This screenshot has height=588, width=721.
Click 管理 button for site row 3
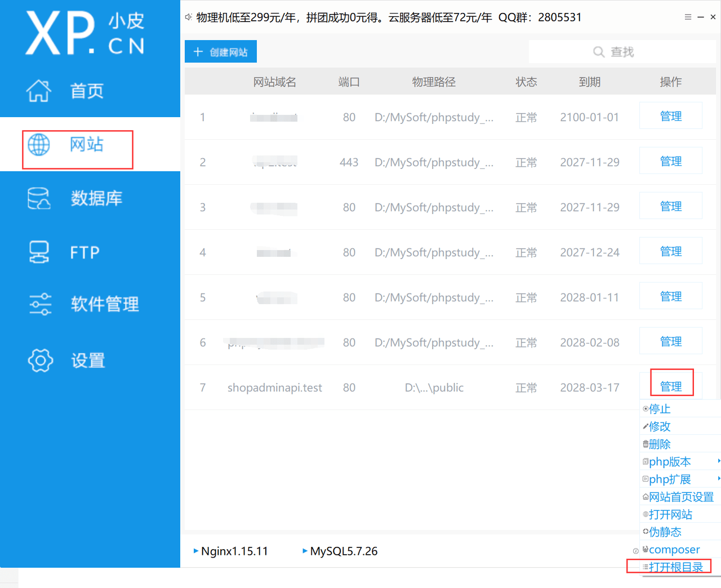click(671, 206)
